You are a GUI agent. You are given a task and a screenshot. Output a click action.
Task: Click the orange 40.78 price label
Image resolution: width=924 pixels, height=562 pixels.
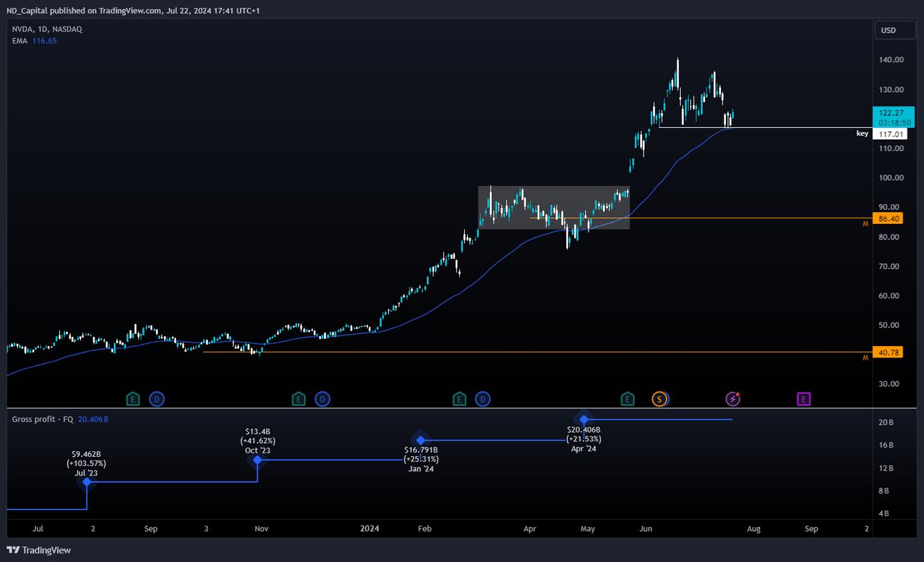tap(888, 352)
